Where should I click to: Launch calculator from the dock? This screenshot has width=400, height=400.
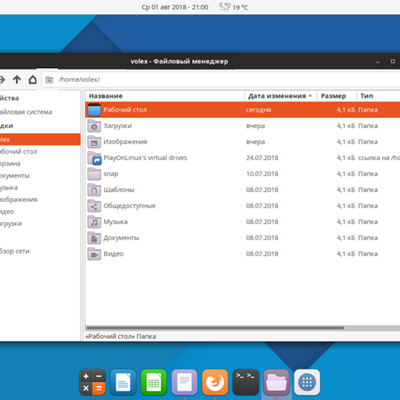pos(92,382)
